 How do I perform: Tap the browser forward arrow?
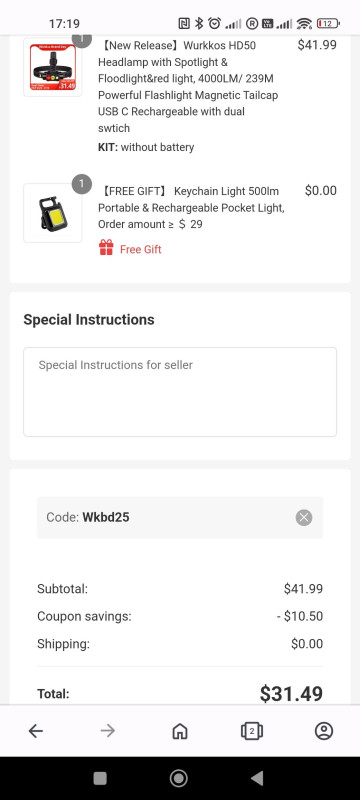coord(108,731)
